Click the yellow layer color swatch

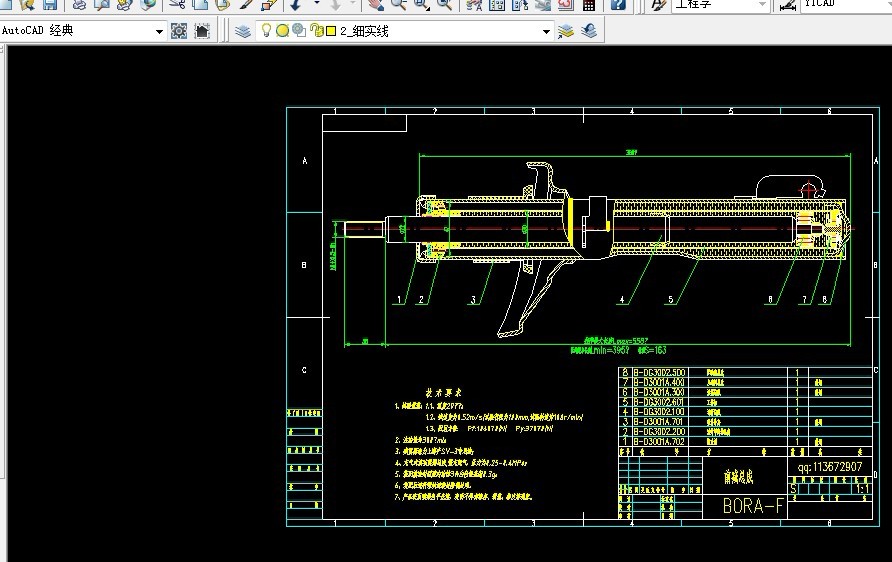pyautogui.click(x=329, y=31)
